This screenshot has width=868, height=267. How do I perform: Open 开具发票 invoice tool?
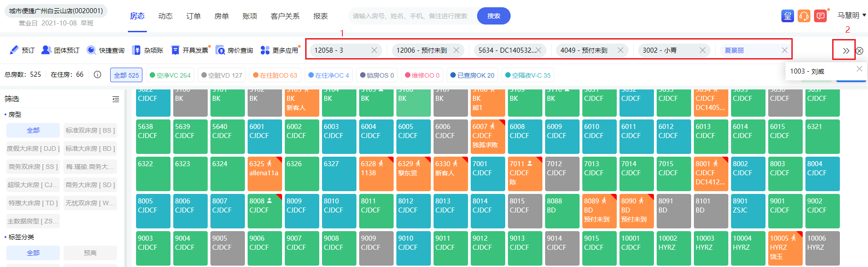coord(190,50)
